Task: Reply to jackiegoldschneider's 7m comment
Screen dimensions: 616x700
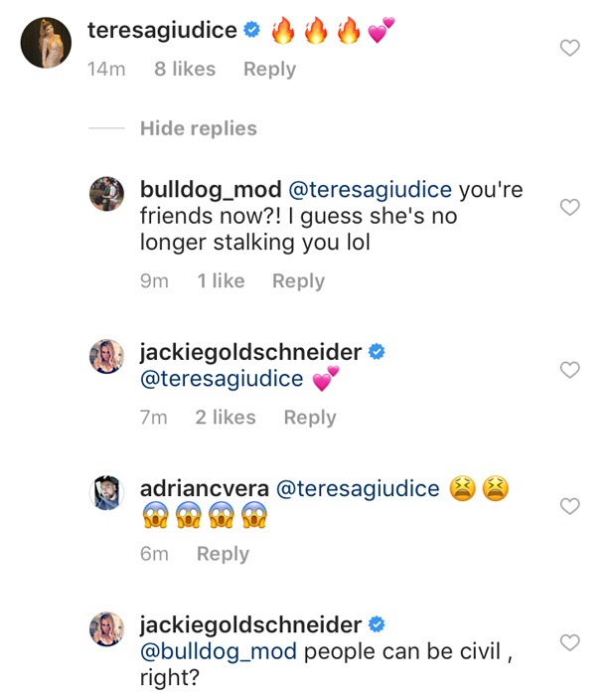Action: 310,418
